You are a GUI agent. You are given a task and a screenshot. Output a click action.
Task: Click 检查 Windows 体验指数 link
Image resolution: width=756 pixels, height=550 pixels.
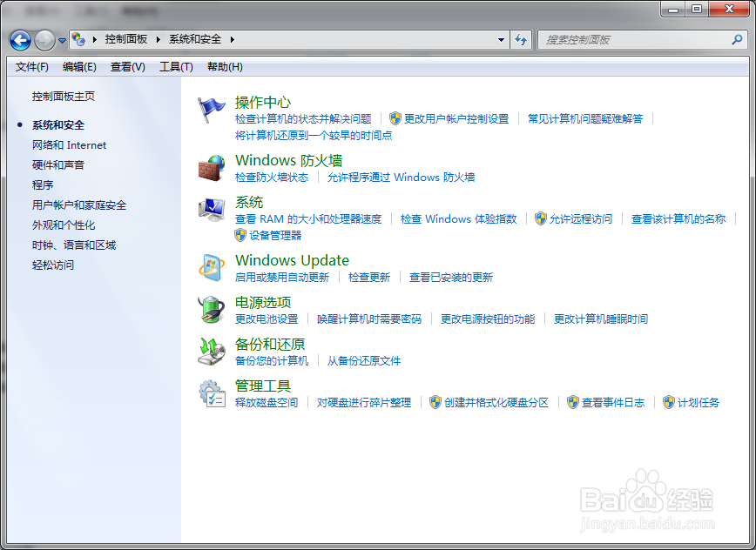[x=458, y=219]
